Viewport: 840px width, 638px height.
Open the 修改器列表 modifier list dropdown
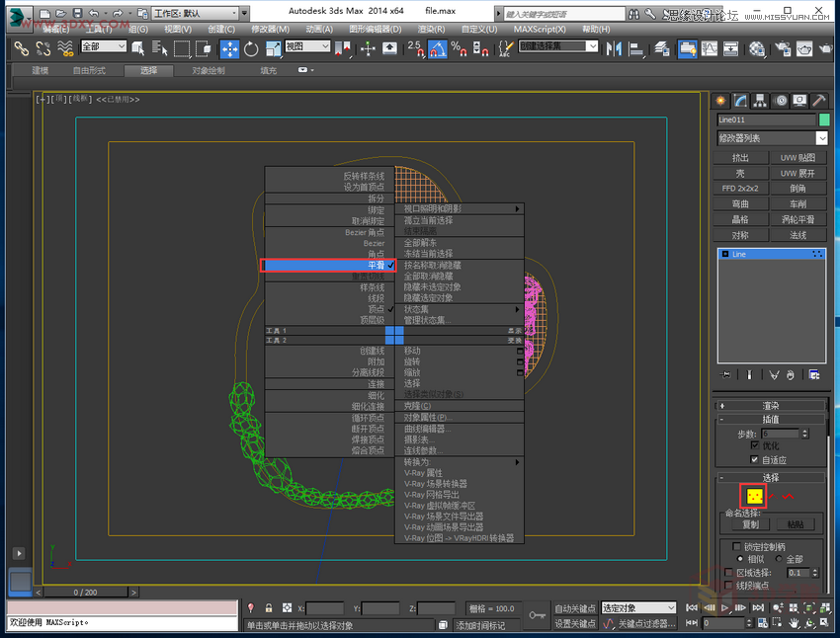tap(773, 138)
